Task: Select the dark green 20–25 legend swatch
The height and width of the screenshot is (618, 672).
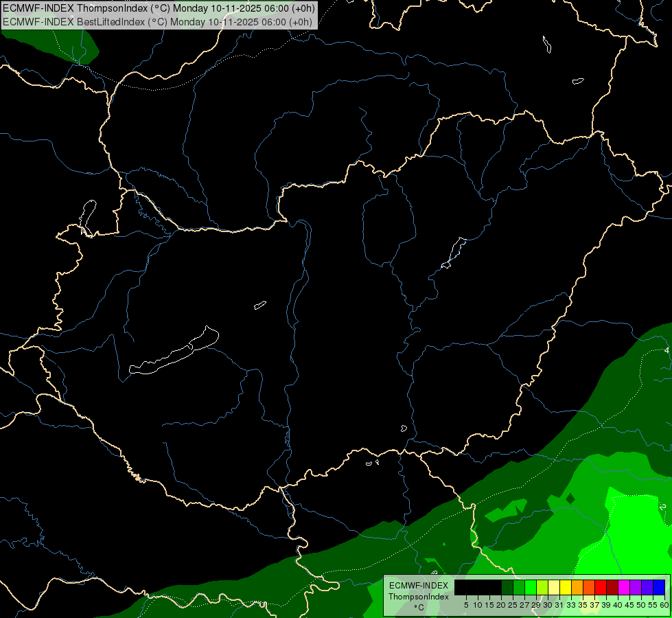Action: coord(507,587)
